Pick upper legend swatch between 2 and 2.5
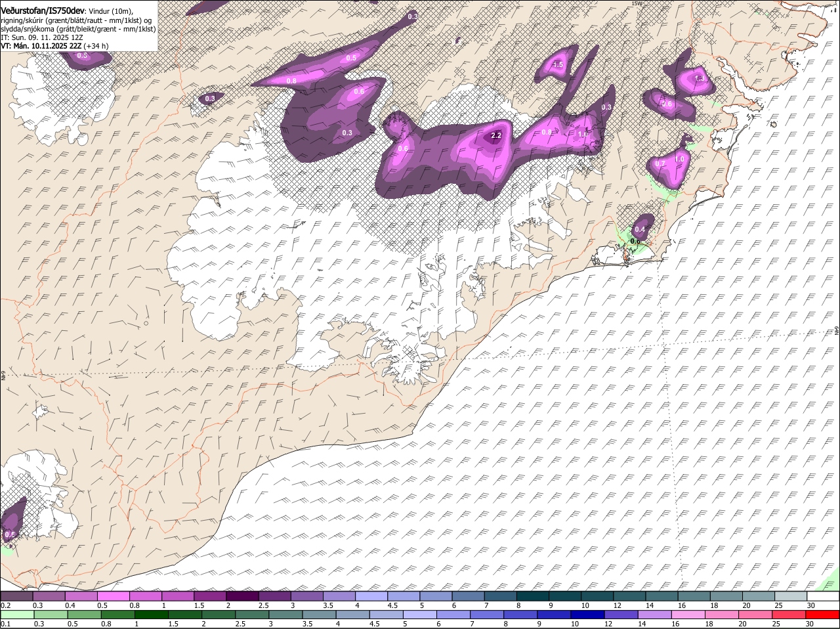840x629 pixels. point(242,596)
